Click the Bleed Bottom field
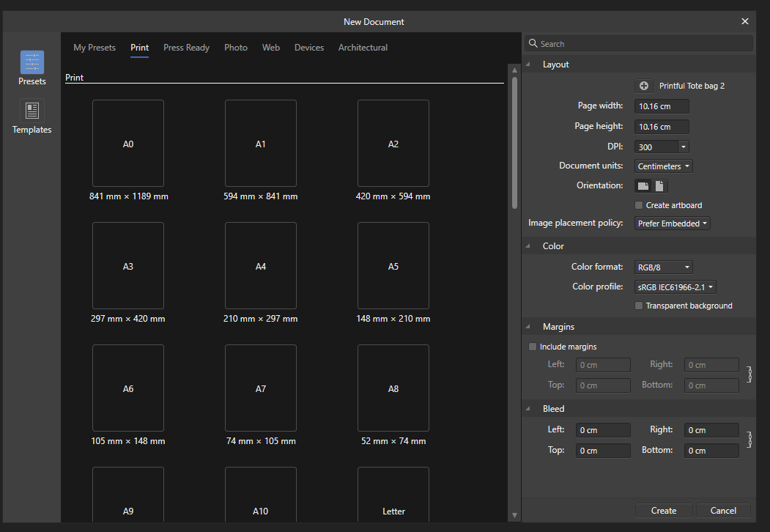This screenshot has height=532, width=770. (x=711, y=451)
